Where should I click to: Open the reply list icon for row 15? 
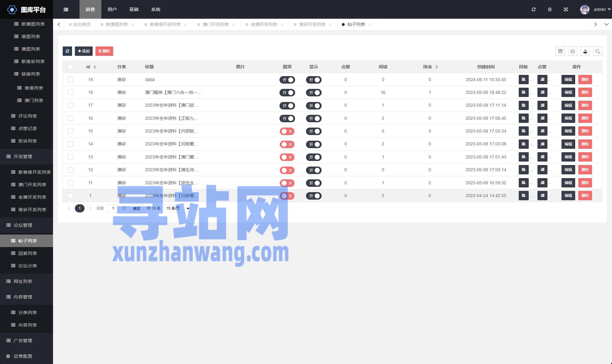524,131
